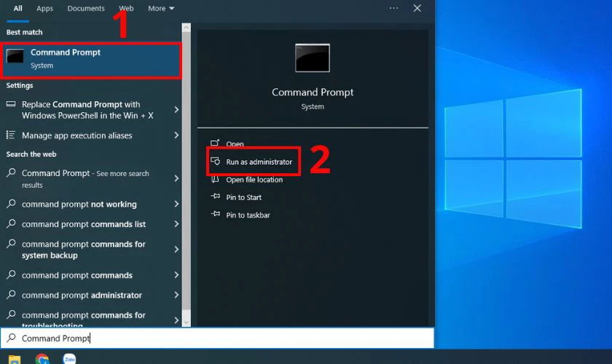This screenshot has width=612, height=364.
Task: Open the More dropdown
Action: (161, 8)
